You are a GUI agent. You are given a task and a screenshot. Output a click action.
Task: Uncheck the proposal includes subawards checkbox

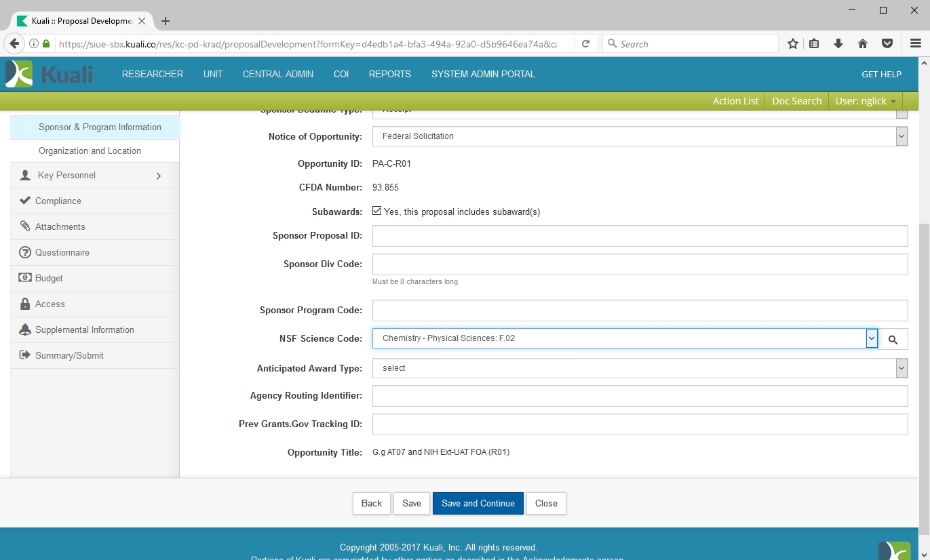point(377,212)
